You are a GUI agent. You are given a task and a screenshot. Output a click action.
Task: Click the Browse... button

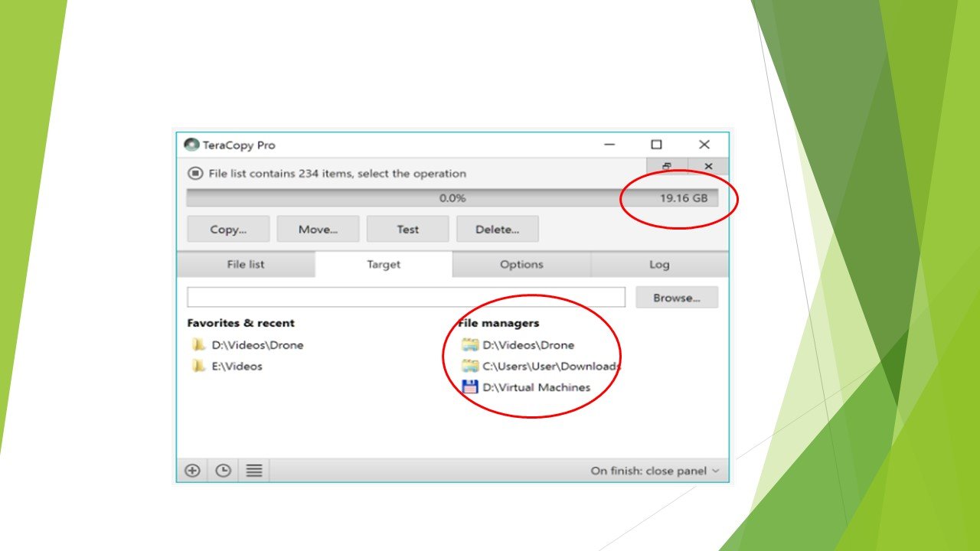pyautogui.click(x=677, y=298)
